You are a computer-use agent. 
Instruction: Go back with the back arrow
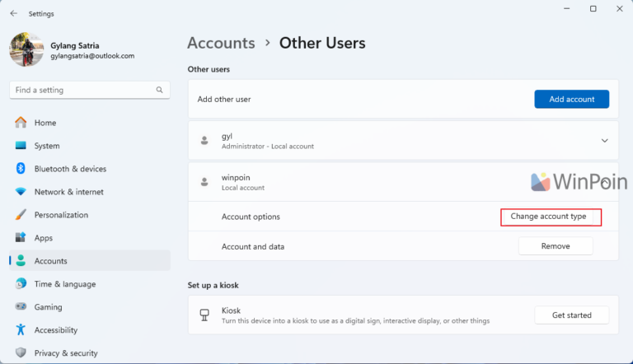click(x=13, y=13)
